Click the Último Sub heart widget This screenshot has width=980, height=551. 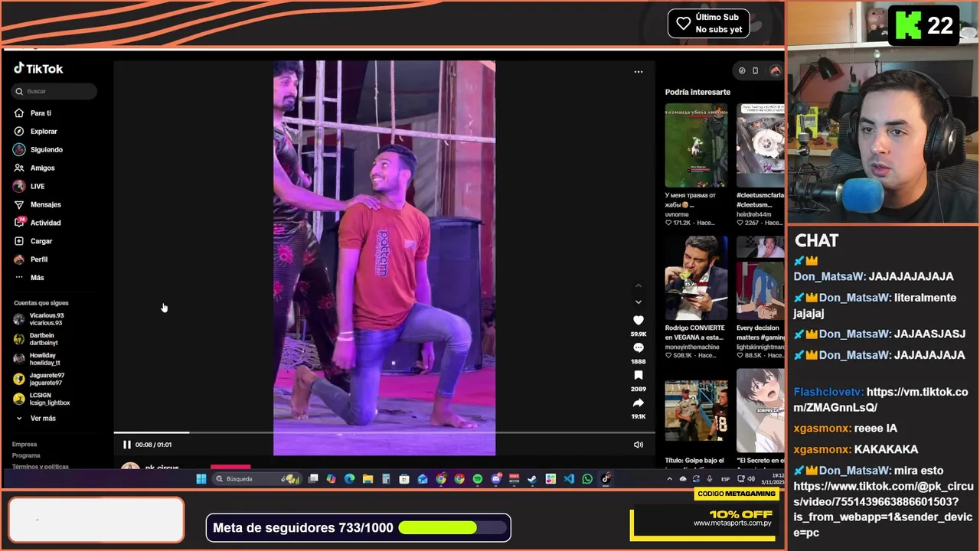click(x=709, y=23)
